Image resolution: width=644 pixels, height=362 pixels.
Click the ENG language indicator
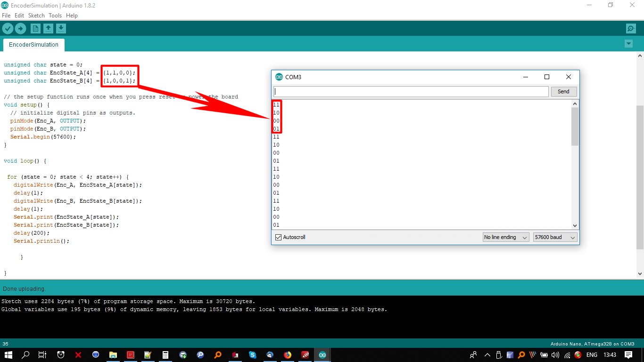point(592,355)
